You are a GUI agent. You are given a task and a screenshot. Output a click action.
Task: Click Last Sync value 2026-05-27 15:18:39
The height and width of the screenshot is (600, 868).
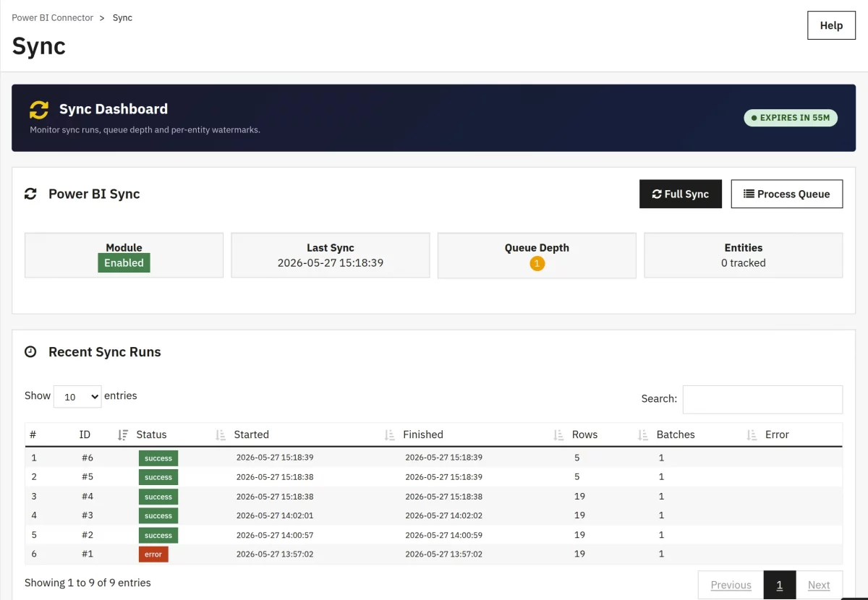pyautogui.click(x=331, y=263)
